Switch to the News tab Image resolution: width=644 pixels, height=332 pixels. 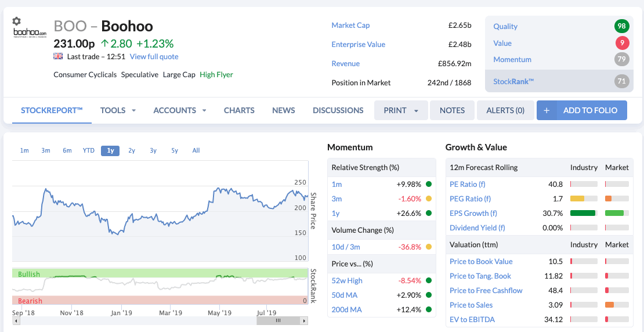coord(283,110)
